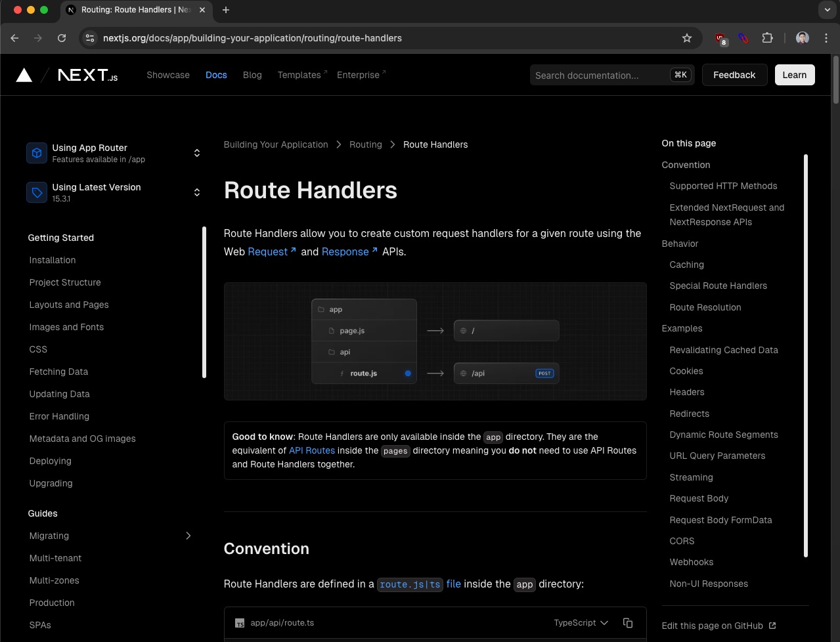This screenshot has width=840, height=642.
Task: Jump to the Streaming section
Action: click(691, 477)
